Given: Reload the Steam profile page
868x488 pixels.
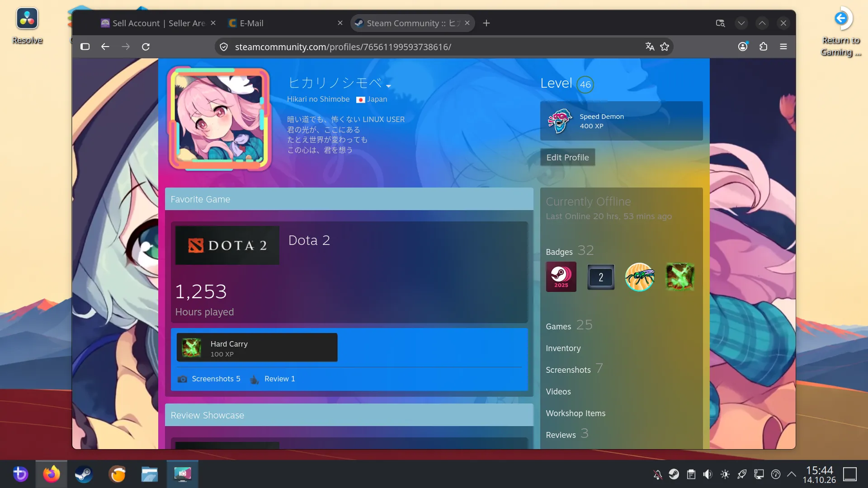Looking at the screenshot, I should [146, 47].
